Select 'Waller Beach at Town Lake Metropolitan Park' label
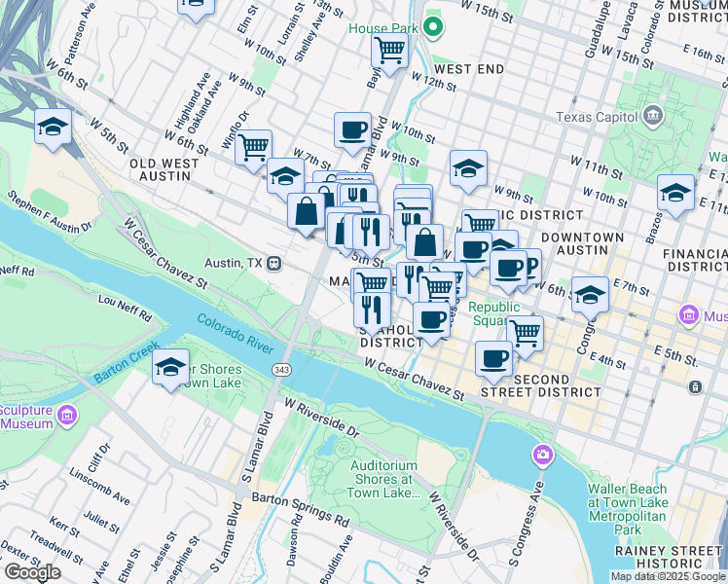 coord(628,509)
